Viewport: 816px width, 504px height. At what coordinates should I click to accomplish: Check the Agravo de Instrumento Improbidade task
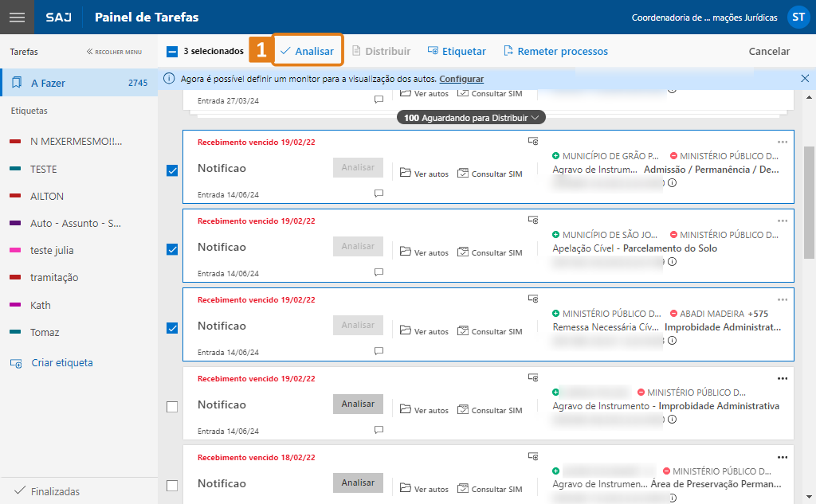(172, 407)
